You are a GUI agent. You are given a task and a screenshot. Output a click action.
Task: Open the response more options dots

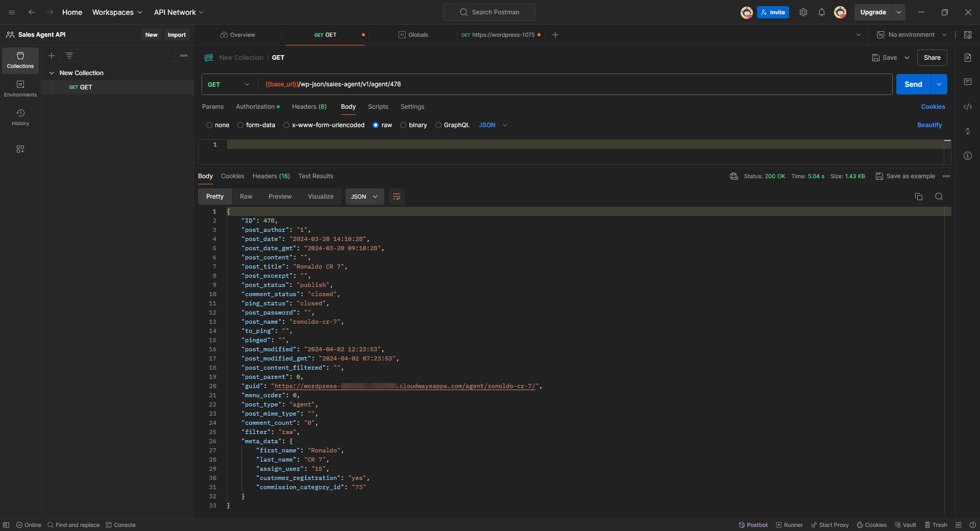point(946,176)
